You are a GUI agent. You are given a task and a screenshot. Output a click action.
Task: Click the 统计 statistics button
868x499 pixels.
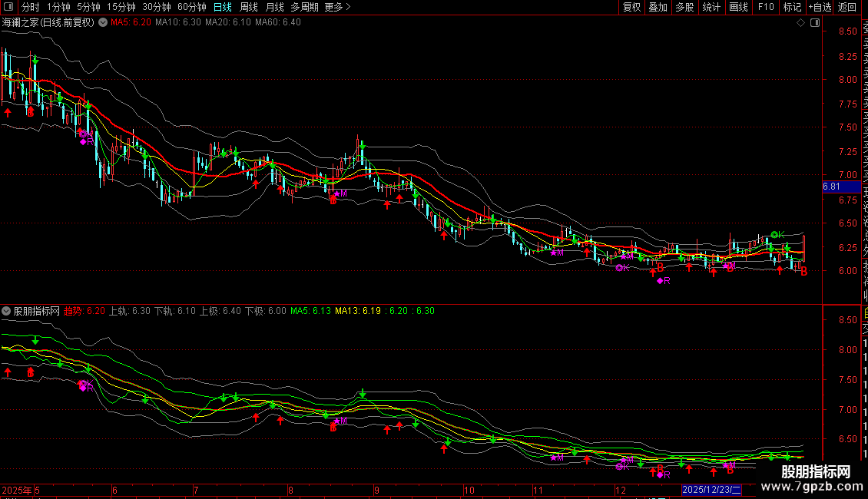711,7
